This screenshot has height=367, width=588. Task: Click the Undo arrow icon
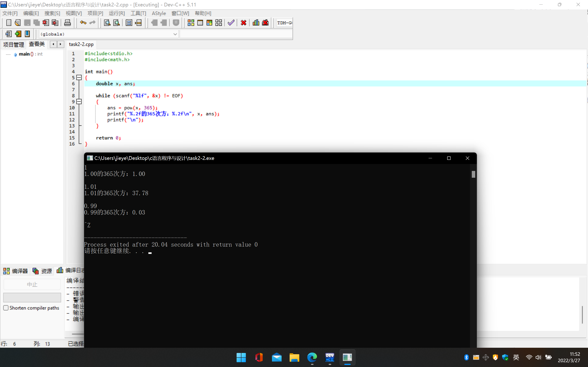click(x=83, y=23)
